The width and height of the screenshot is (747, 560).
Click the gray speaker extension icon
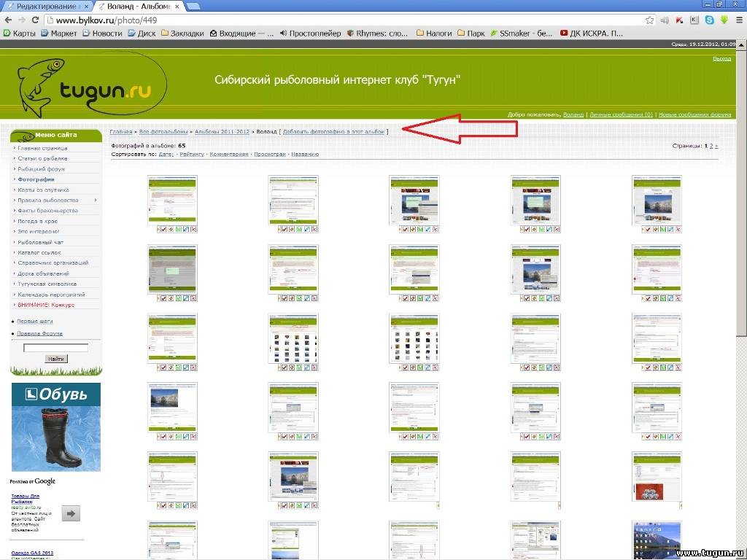pyautogui.click(x=665, y=20)
